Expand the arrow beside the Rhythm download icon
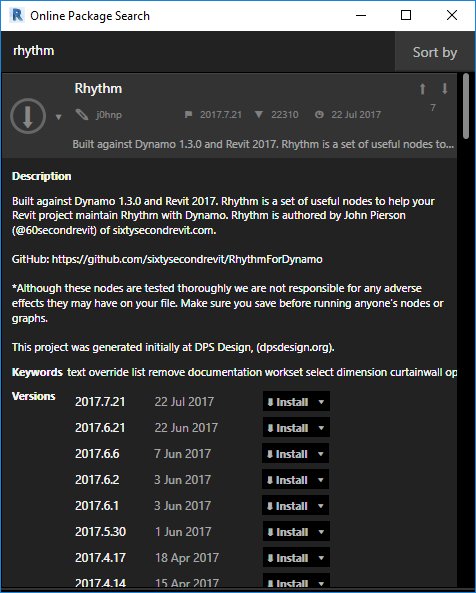This screenshot has height=593, width=476. click(x=59, y=117)
